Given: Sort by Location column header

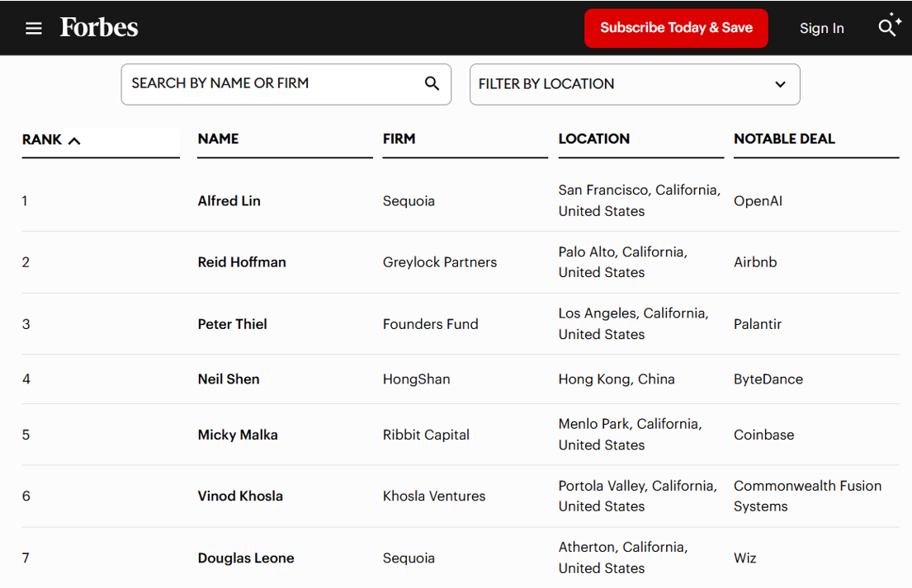Looking at the screenshot, I should point(594,139).
